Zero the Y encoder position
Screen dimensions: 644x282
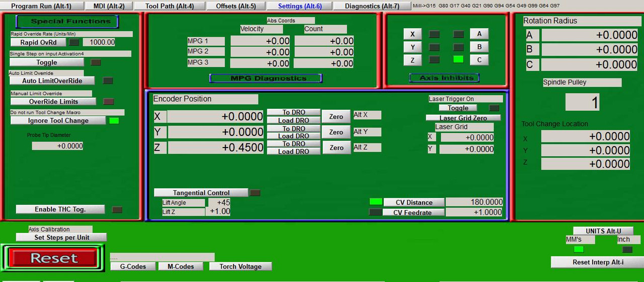(336, 132)
